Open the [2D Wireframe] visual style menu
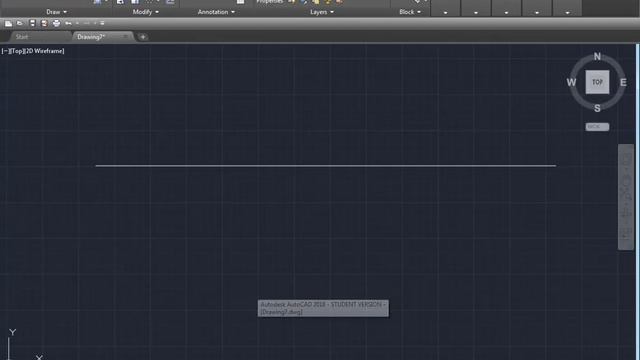This screenshot has height=360, width=640. tap(44, 51)
